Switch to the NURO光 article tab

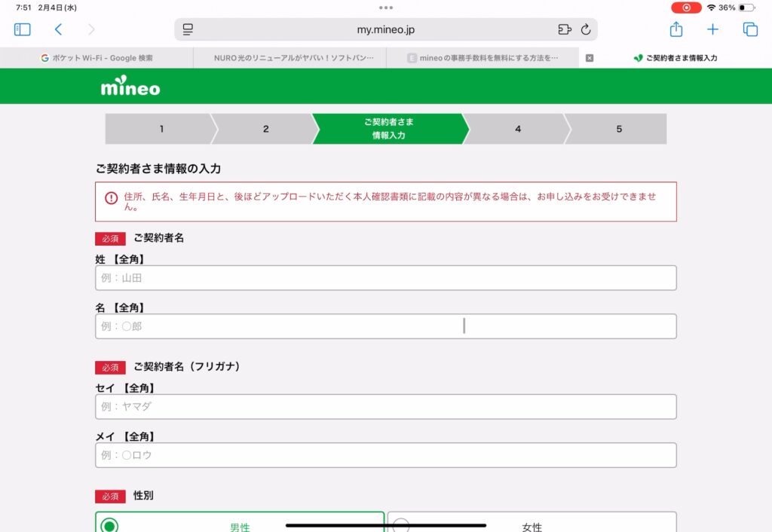click(289, 58)
